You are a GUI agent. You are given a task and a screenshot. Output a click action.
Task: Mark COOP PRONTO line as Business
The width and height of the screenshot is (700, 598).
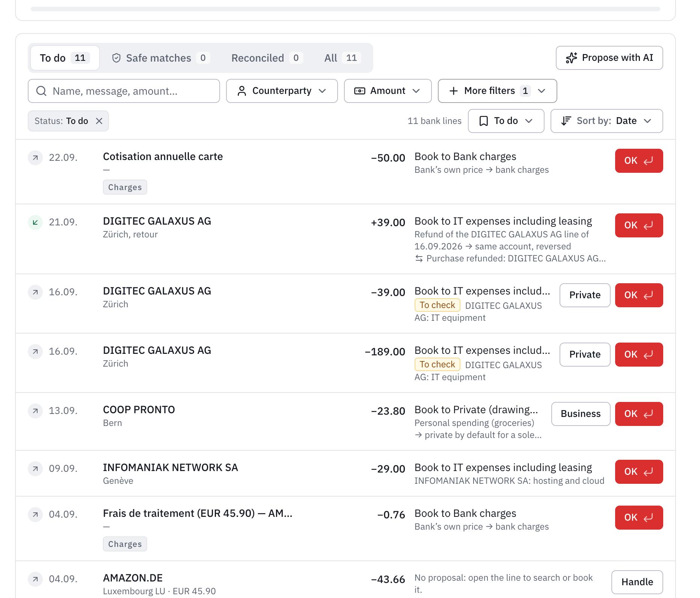point(581,414)
